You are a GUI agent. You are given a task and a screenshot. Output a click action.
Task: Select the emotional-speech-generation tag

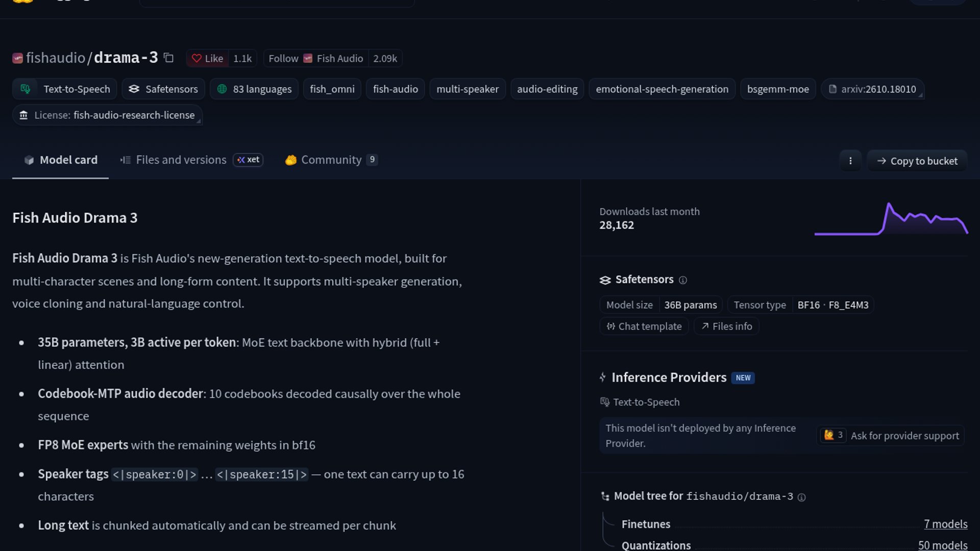tap(662, 89)
